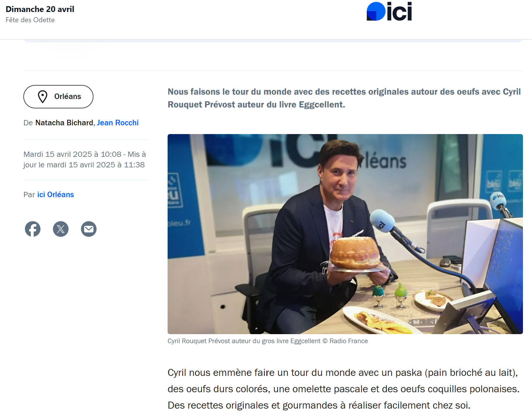The image size is (532, 413).
Task: Click the body paragraph starting Cyril nous emmène
Action: click(x=344, y=389)
